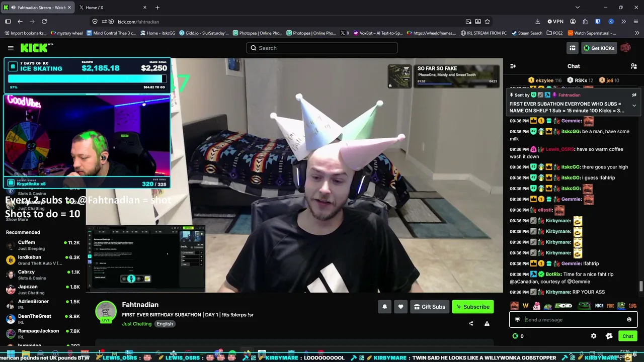Open Cabrzy's recommended channel
This screenshot has height=362, width=644.
pyautogui.click(x=43, y=275)
